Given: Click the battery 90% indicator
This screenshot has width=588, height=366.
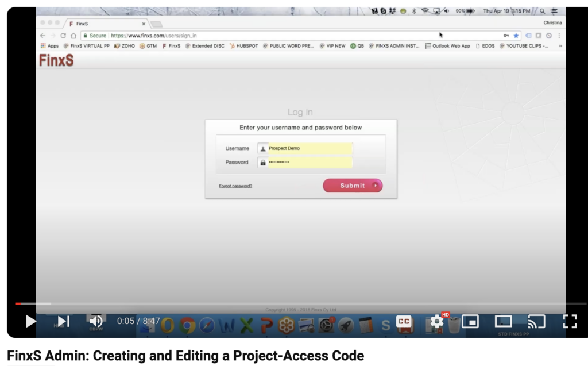Looking at the screenshot, I should click(x=465, y=11).
